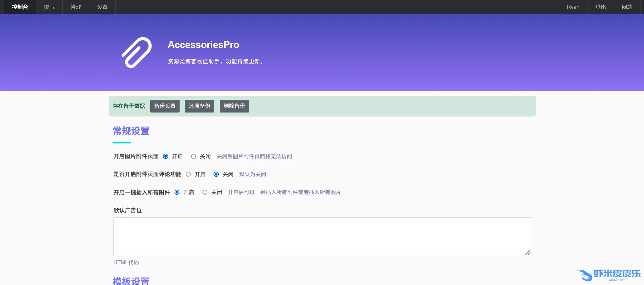Click the 备份设置 button

[x=165, y=106]
